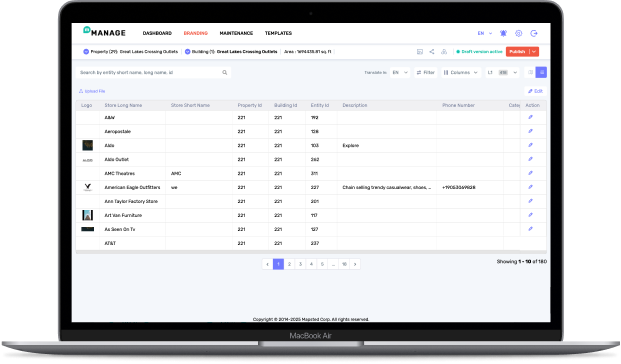Click the Description column header
This screenshot has width=621, height=364.
click(x=355, y=105)
